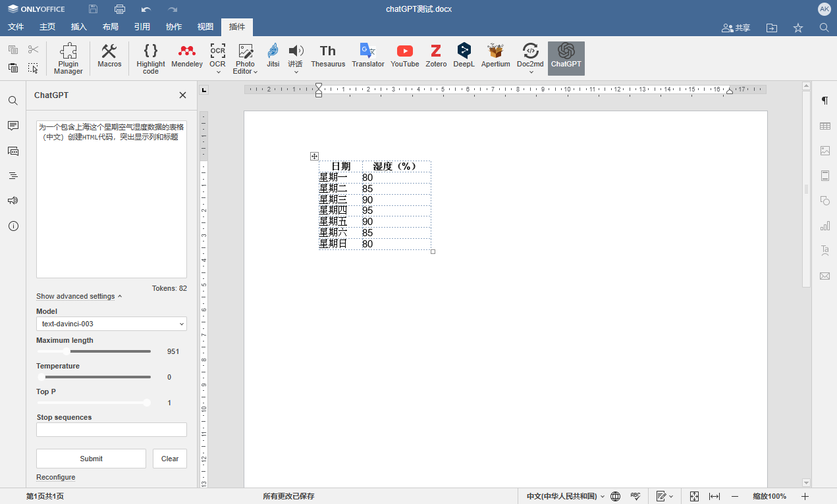
Task: Open comments panel in left sidebar
Action: point(13,126)
